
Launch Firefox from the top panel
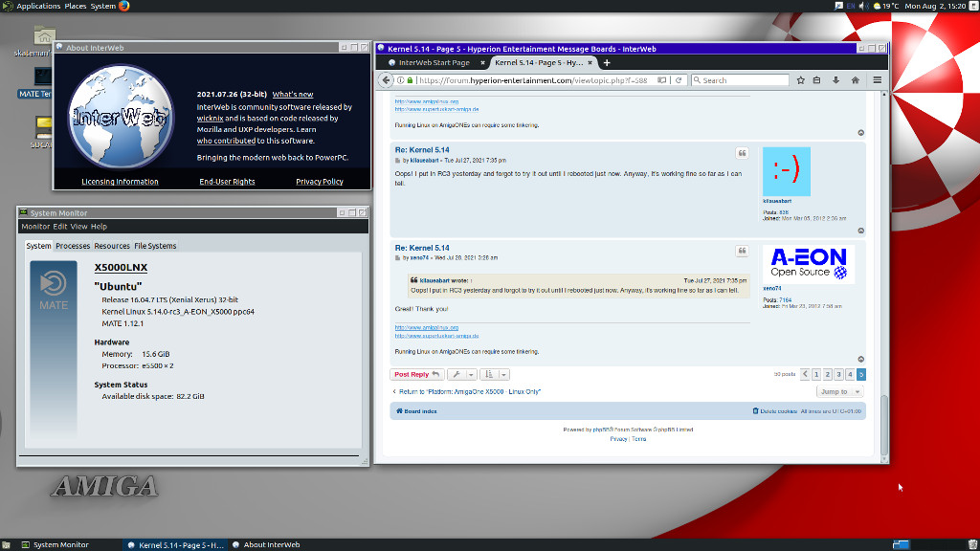click(123, 6)
